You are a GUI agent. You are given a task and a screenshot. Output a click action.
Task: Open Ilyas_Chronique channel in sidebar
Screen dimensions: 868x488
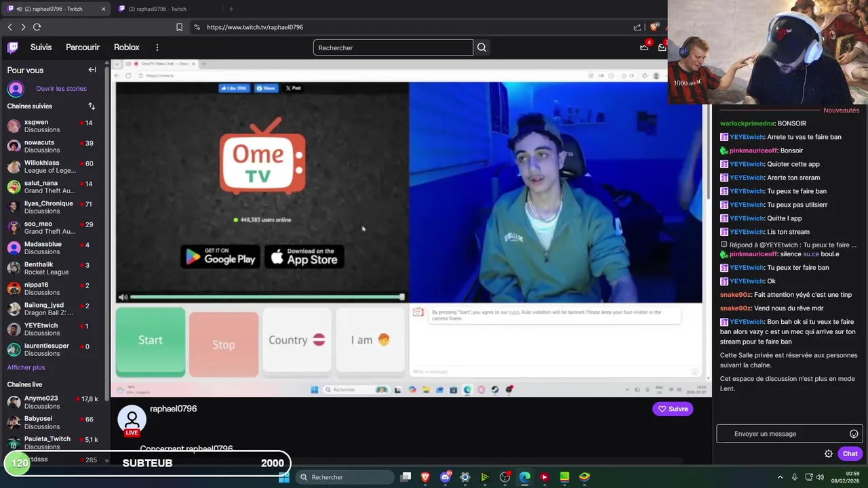point(52,207)
